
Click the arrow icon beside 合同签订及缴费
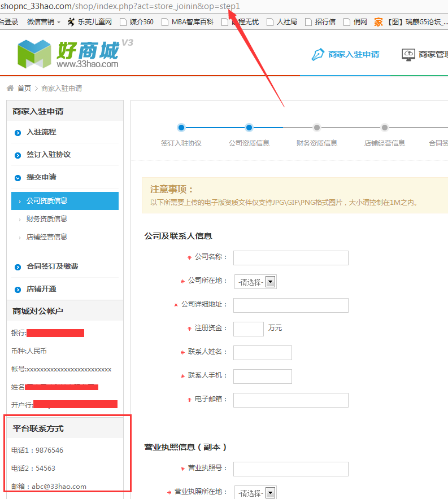point(18,268)
